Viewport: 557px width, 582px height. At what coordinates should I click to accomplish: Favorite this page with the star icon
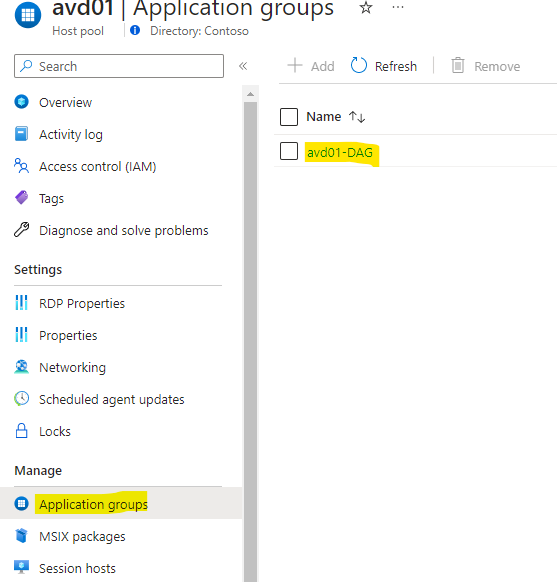pos(366,7)
